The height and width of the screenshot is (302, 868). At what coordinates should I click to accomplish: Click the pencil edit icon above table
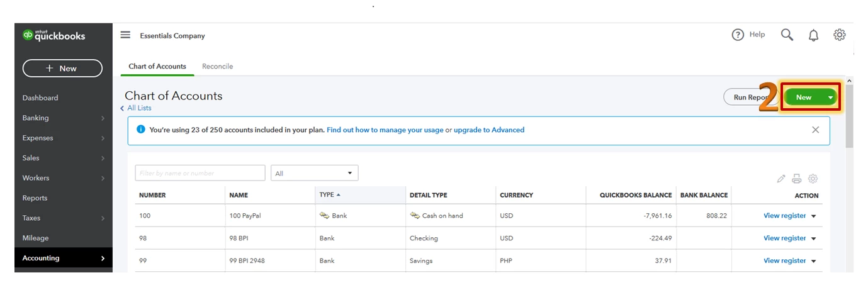tap(781, 179)
